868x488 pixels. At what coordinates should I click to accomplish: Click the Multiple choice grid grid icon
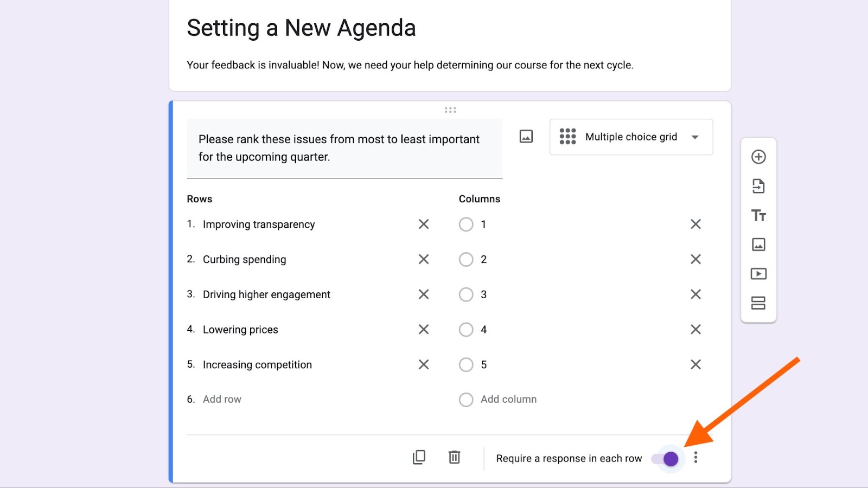[x=567, y=137]
